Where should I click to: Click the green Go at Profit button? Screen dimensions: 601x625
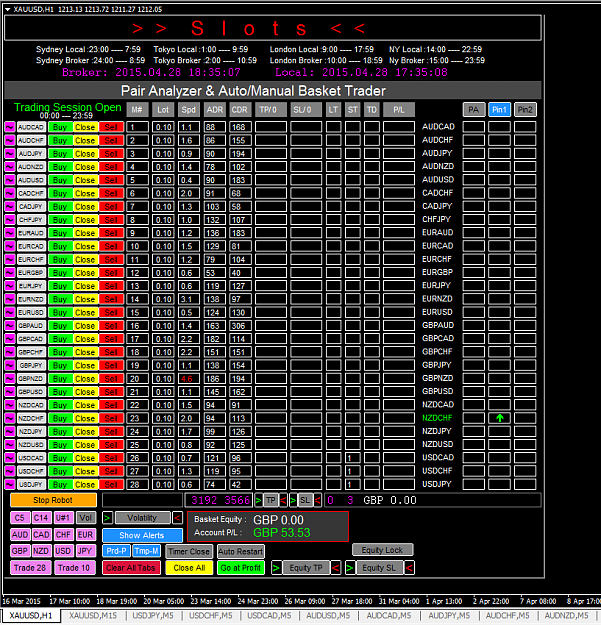tap(241, 568)
